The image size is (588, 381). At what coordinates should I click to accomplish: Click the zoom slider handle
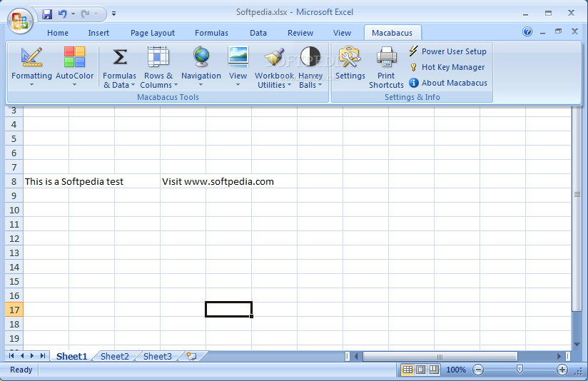(x=519, y=370)
